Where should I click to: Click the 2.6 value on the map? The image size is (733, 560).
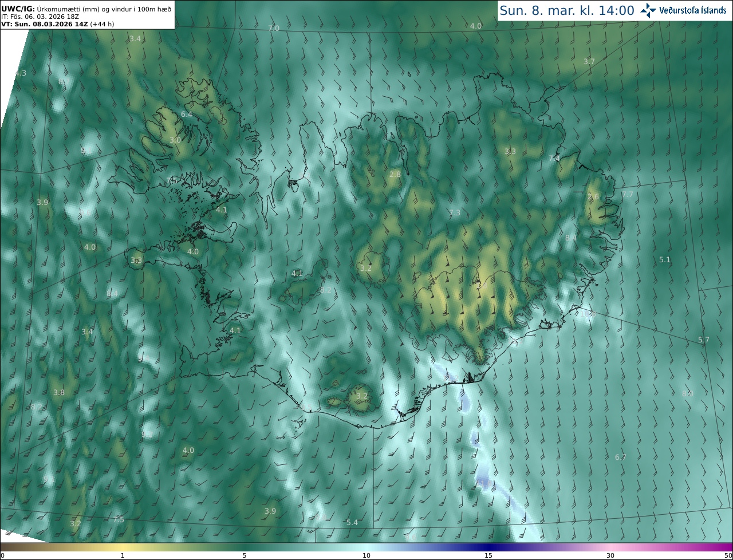pos(593,196)
